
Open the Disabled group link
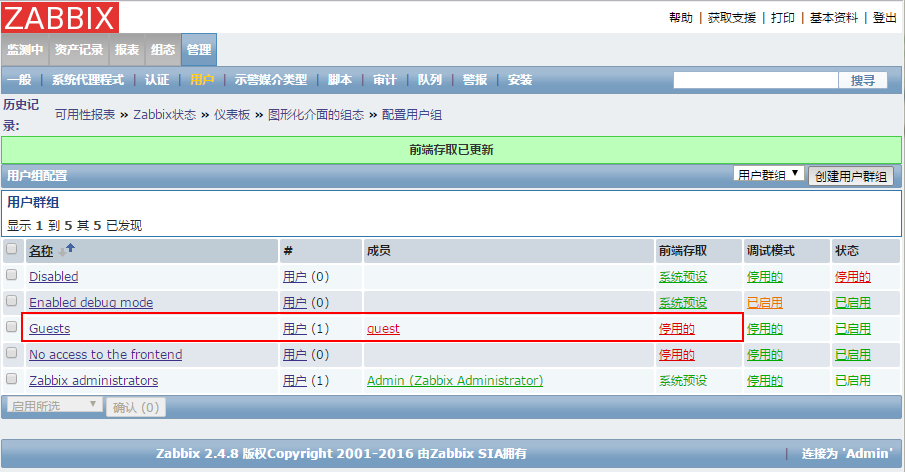(54, 276)
